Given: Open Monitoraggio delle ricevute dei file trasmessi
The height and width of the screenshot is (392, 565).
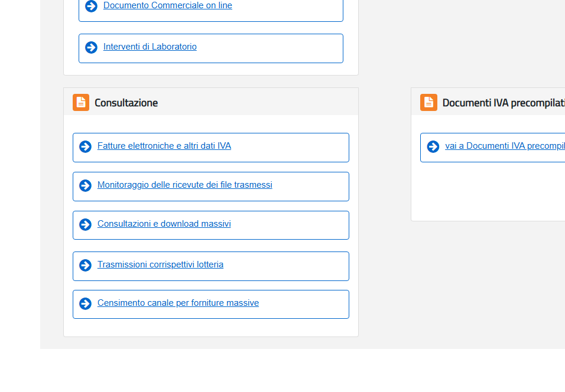Looking at the screenshot, I should pyautogui.click(x=185, y=185).
